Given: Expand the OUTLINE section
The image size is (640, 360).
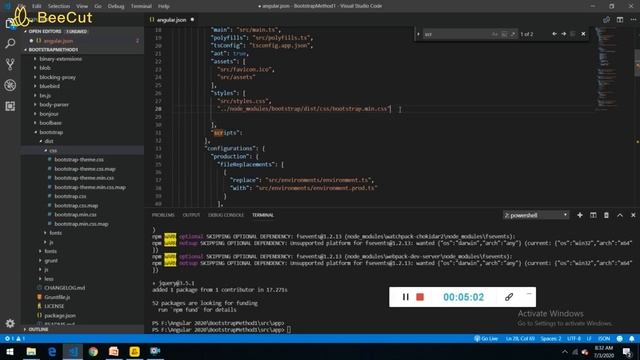Looking at the screenshot, I should pos(38,329).
